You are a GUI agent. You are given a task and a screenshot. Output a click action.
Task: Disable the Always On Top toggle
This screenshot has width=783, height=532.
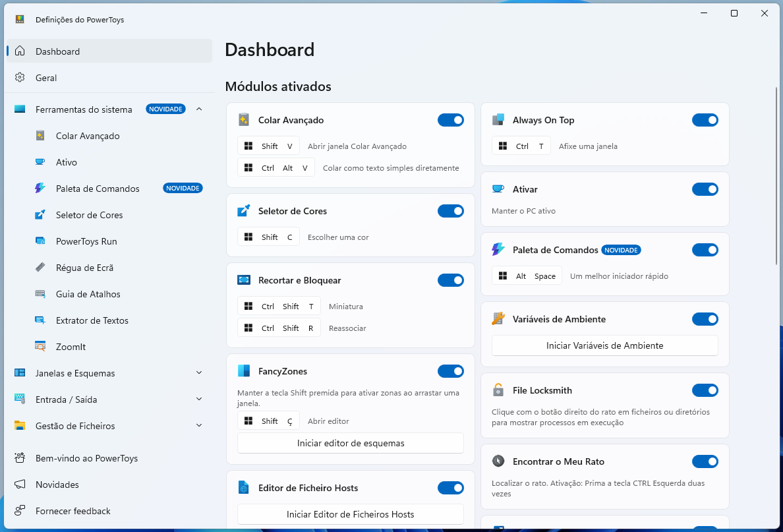point(705,120)
